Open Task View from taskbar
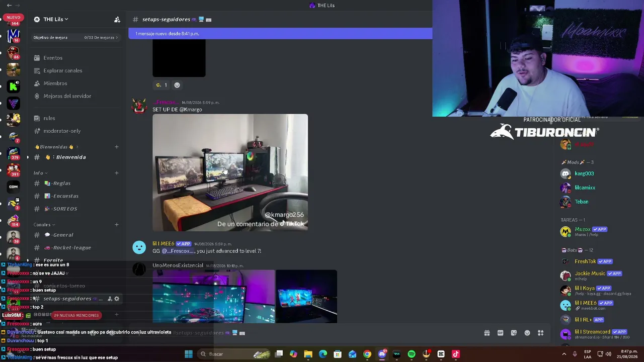Image resolution: width=644 pixels, height=362 pixels. coord(279,354)
